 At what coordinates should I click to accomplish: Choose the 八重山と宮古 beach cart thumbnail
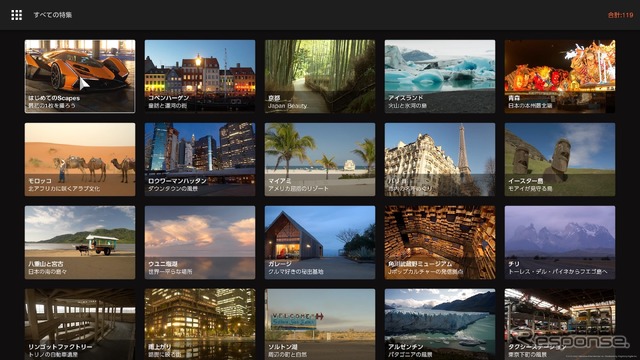coord(80,242)
